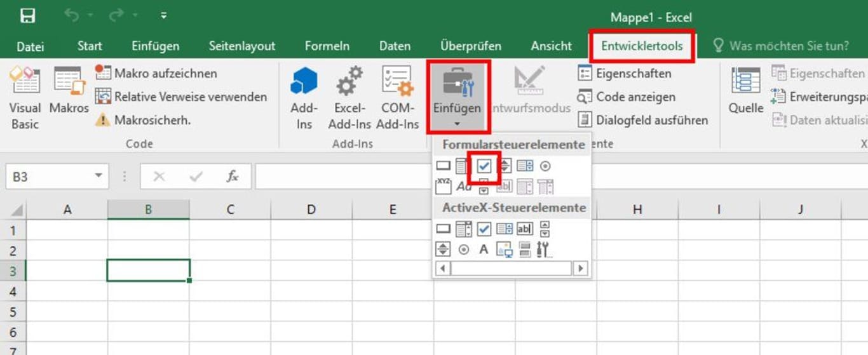Click the controls gallery left scroll arrow

pos(443,268)
